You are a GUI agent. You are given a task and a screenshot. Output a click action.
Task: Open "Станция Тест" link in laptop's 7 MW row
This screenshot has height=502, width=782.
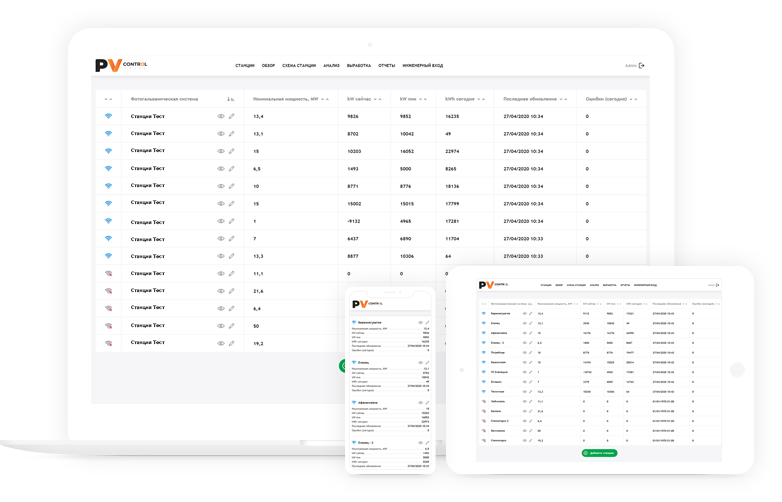[150, 238]
